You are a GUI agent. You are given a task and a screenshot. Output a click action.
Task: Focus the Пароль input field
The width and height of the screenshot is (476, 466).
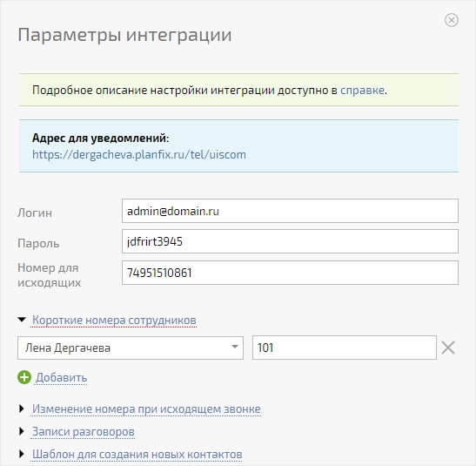tap(291, 241)
